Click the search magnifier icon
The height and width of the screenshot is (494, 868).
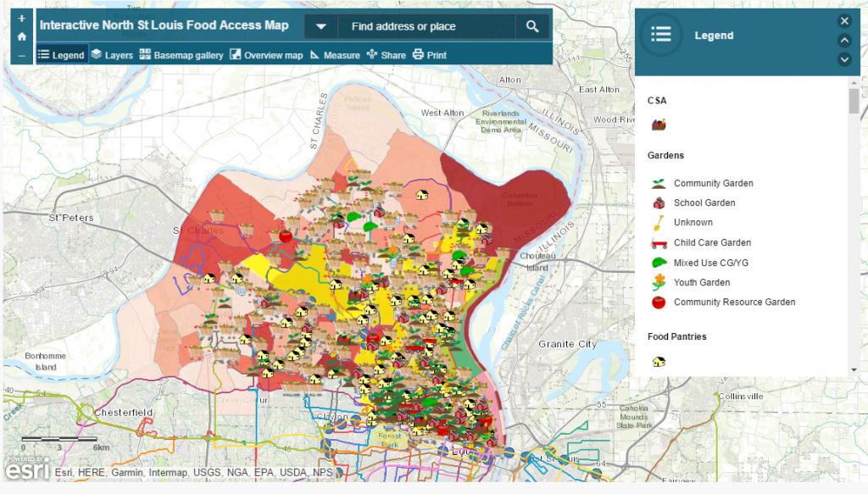532,26
